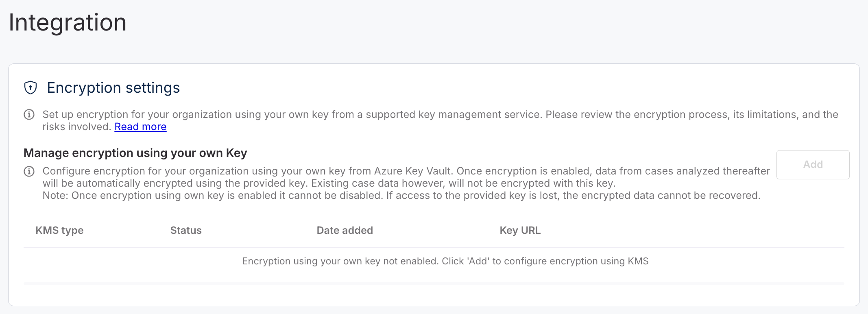The image size is (868, 314).
Task: Click the 'Note: Once encryption using own key' line
Action: (x=401, y=196)
